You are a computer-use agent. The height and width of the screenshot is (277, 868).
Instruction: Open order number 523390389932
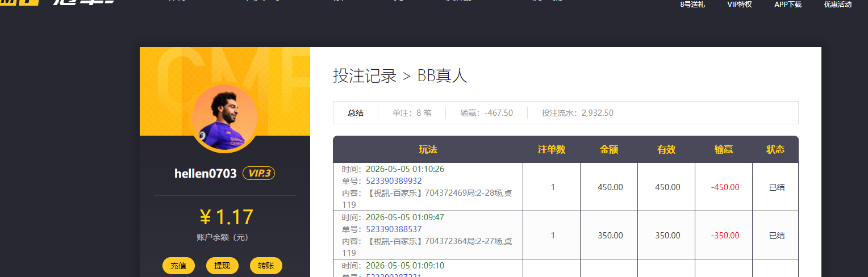click(x=394, y=181)
